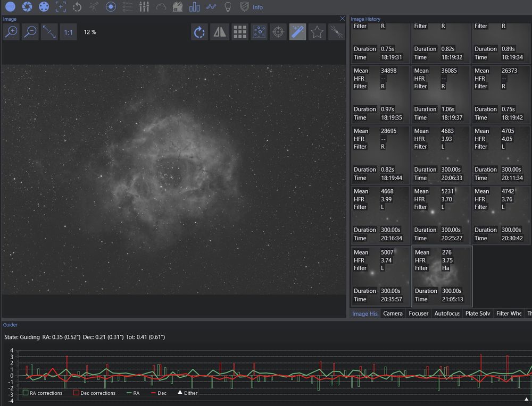Toggle the Sequence panel list icon
Image resolution: width=532 pixels, height=406 pixels.
point(128,6)
